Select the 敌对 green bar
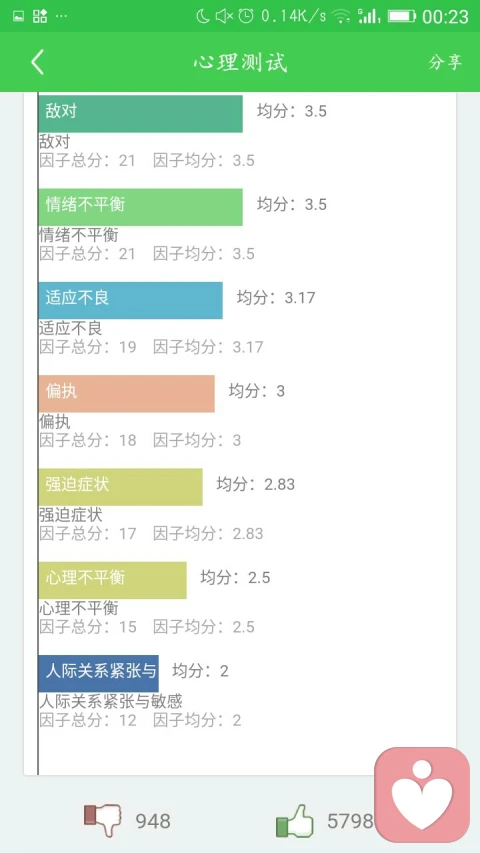480x853 pixels. click(x=140, y=114)
